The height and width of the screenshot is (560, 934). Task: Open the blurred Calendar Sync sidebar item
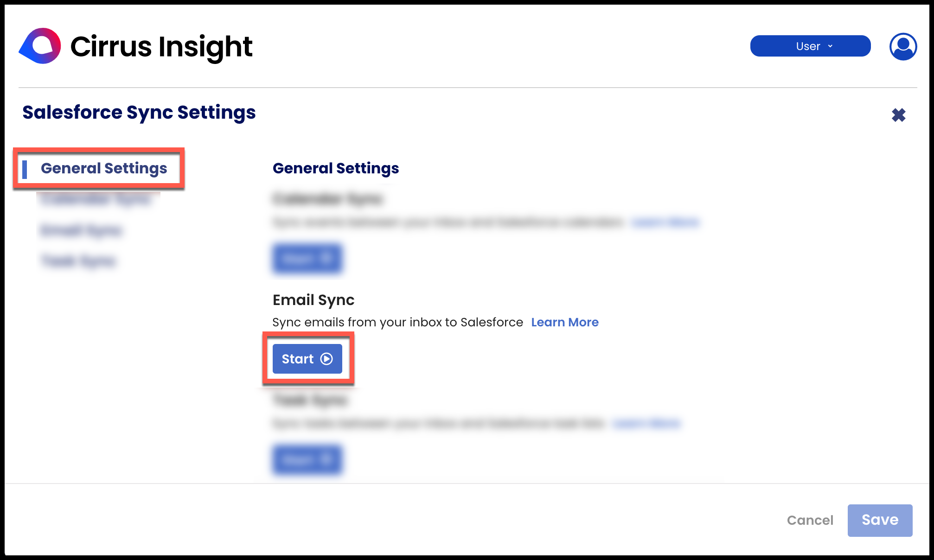(96, 199)
